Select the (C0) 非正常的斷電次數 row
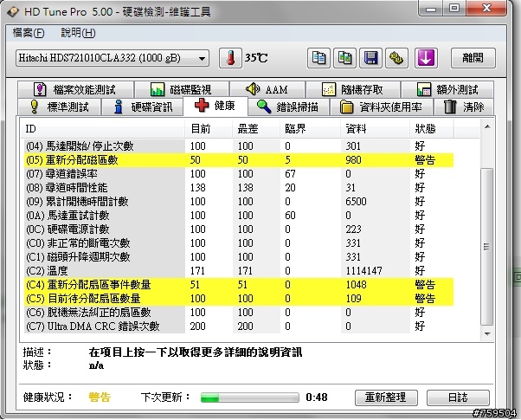This screenshot has height=420, width=521. pyautogui.click(x=238, y=243)
